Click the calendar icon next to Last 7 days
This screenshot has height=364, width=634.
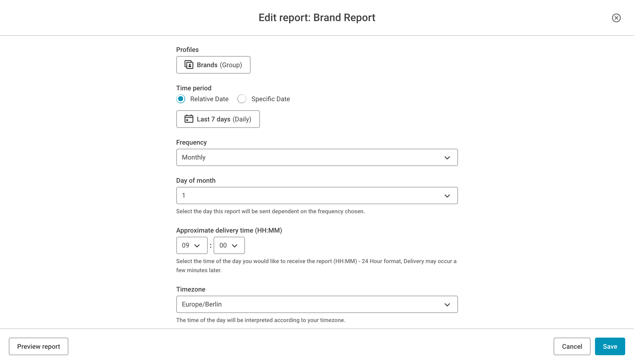pyautogui.click(x=189, y=118)
